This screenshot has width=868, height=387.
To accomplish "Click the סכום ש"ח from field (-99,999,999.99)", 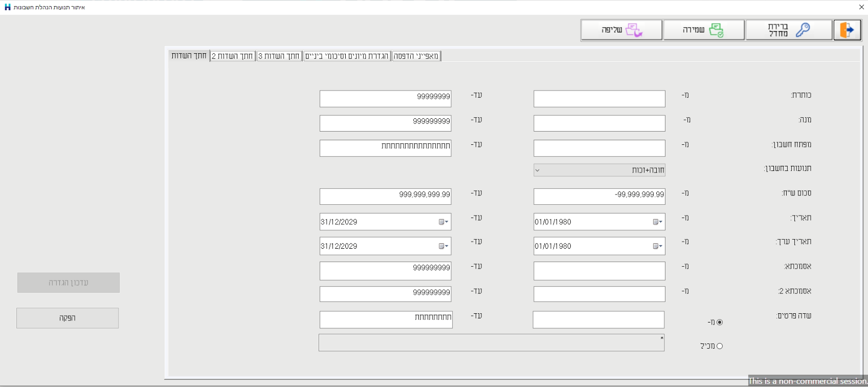I will point(599,197).
